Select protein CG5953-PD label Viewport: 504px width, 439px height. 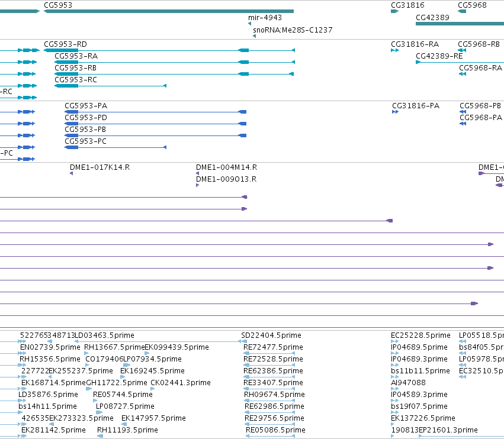(x=86, y=118)
